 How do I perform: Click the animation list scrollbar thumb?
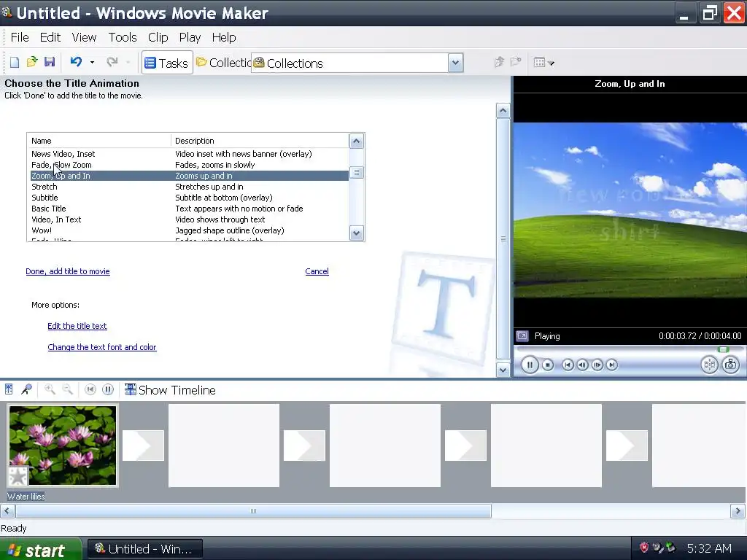coord(356,172)
